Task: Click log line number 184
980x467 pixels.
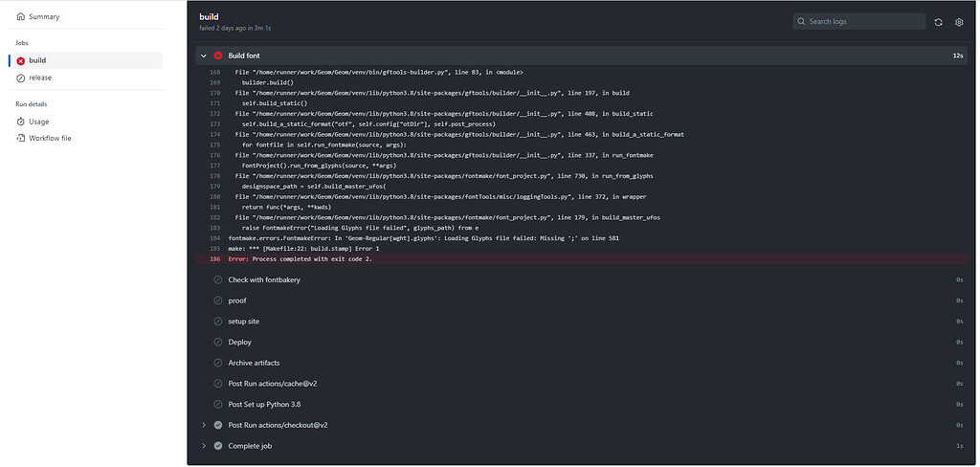Action: [x=214, y=238]
